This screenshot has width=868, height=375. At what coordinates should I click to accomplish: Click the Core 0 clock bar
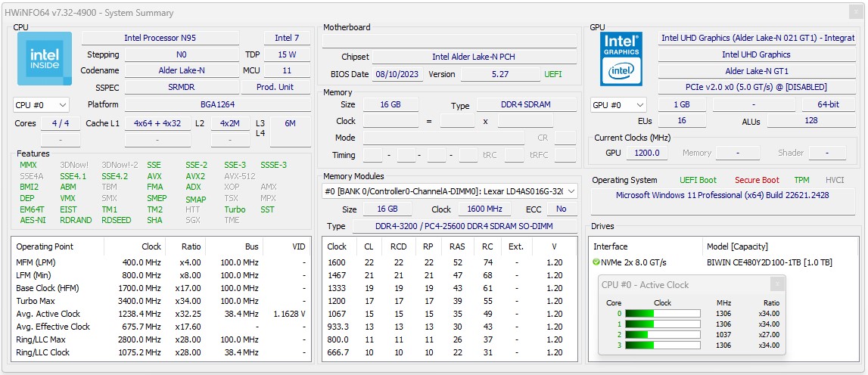click(x=663, y=314)
